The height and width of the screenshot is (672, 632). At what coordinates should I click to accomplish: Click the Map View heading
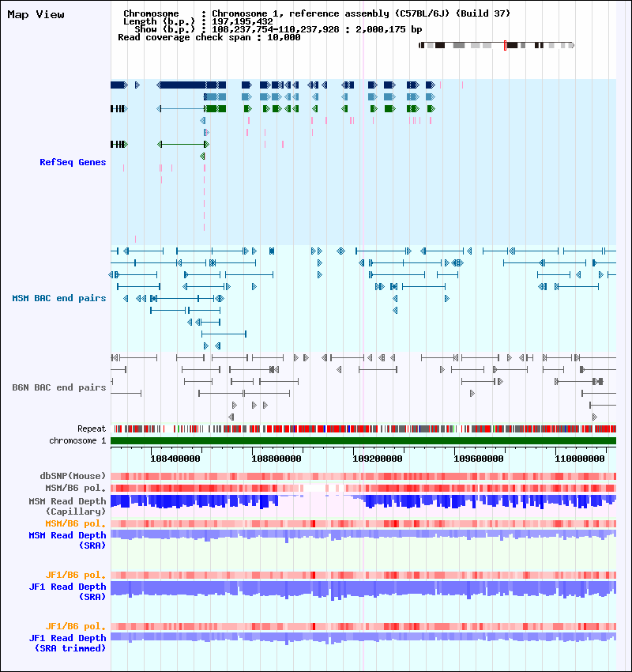[36, 14]
